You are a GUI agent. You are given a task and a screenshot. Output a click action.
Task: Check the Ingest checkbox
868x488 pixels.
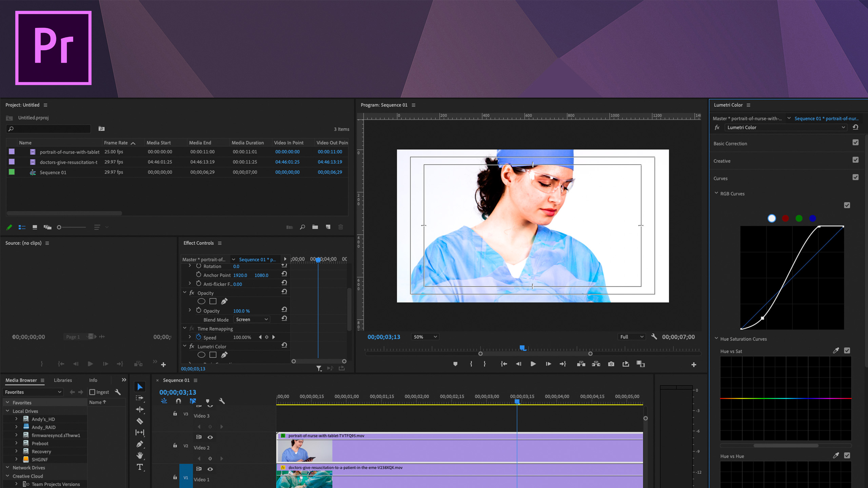click(x=92, y=392)
